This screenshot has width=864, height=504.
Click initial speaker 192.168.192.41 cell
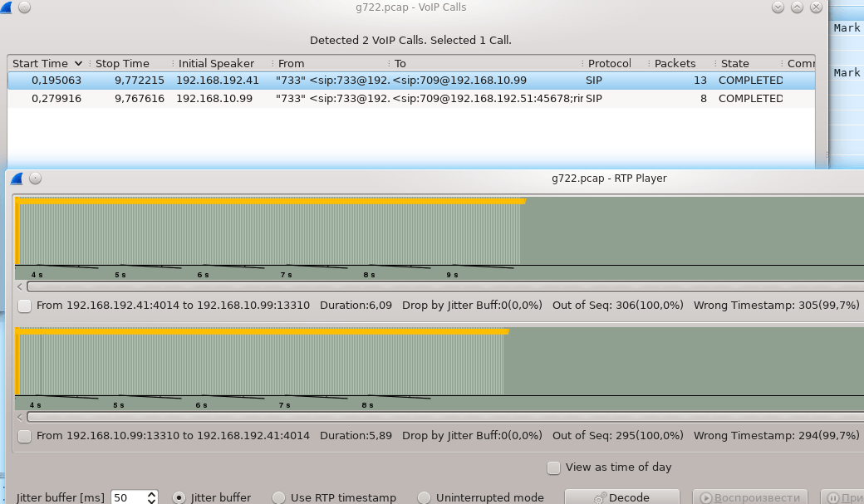217,81
